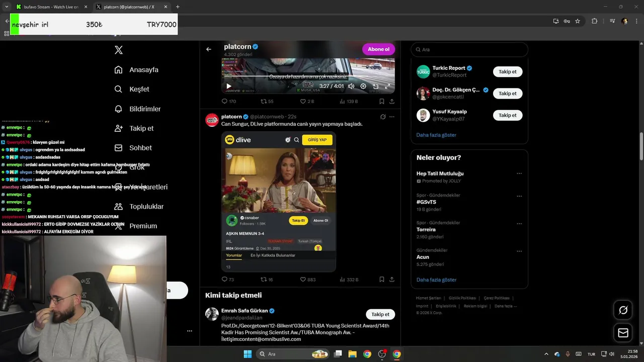The height and width of the screenshot is (362, 644).
Task: Open more options for Hep Tatil Mutluluğu
Action: (x=519, y=173)
